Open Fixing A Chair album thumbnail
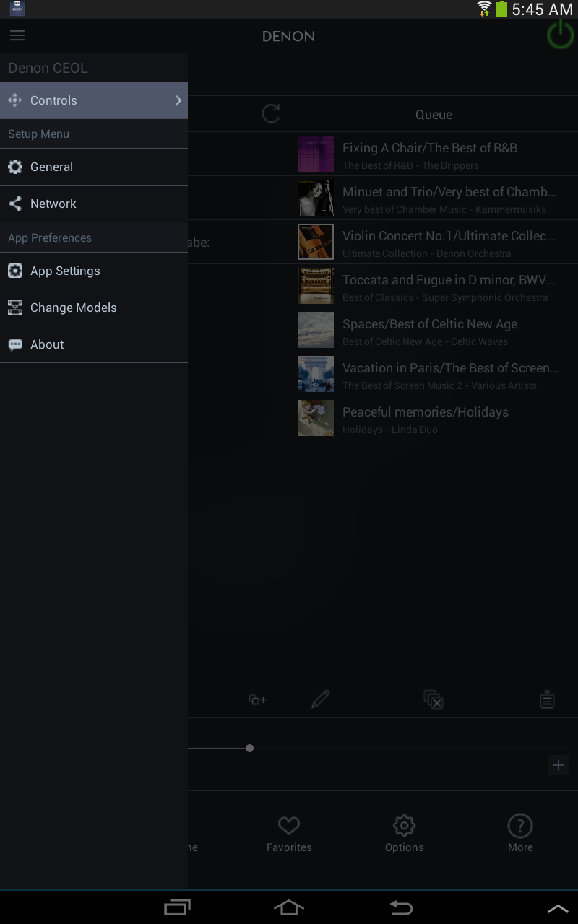The image size is (578, 924). pos(316,154)
